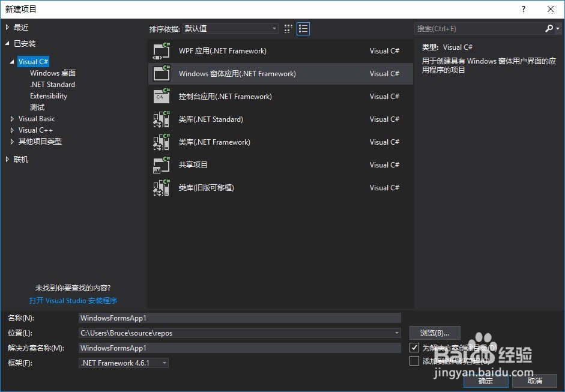The image size is (565, 392).
Task: Select the Visual Basic tree label
Action: pyautogui.click(x=37, y=118)
